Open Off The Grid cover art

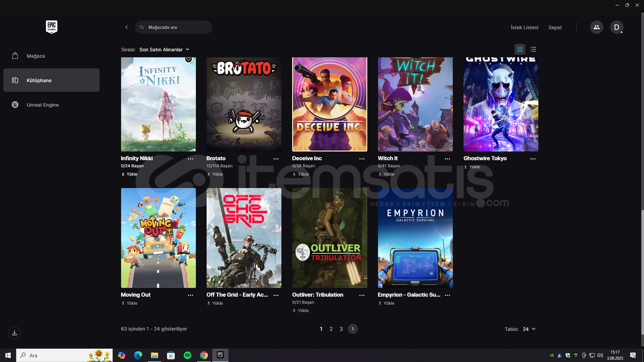(244, 238)
